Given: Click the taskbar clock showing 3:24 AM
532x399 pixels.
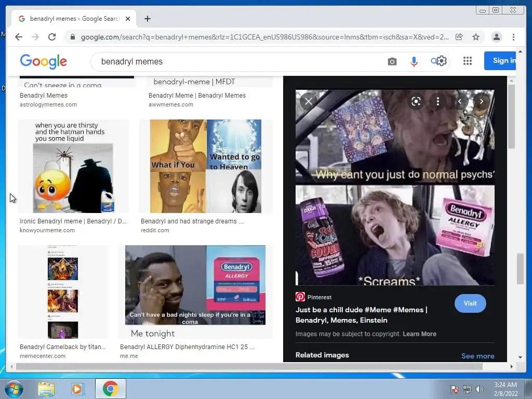Looking at the screenshot, I should click(x=506, y=389).
